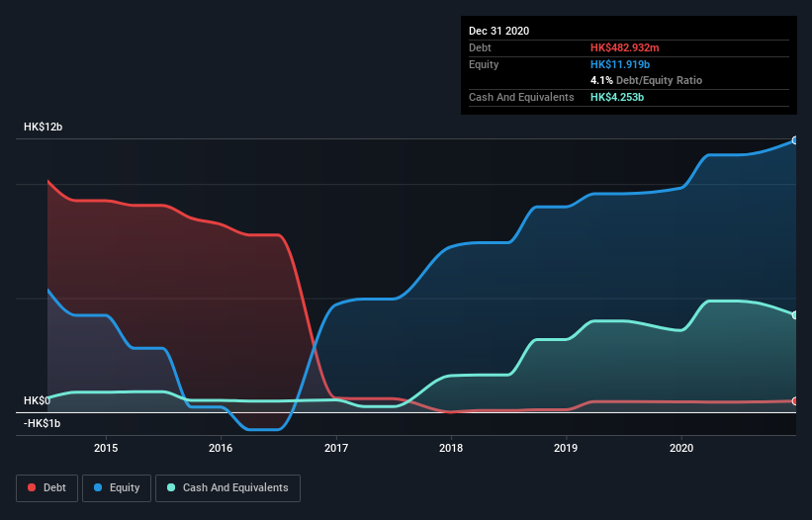Select the red Debt endpoint marker at Dec 2020
The width and height of the screenshot is (812, 520).
click(x=795, y=401)
